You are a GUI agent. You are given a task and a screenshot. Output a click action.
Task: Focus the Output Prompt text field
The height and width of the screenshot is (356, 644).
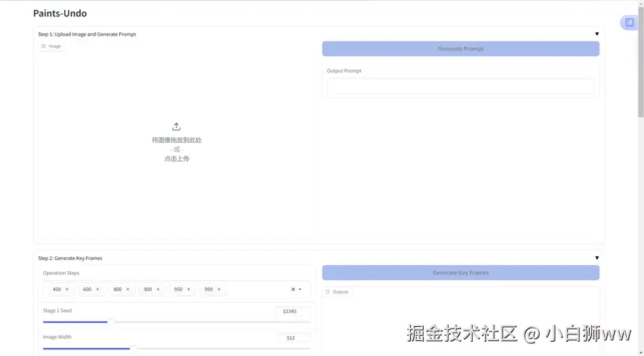[x=460, y=86]
